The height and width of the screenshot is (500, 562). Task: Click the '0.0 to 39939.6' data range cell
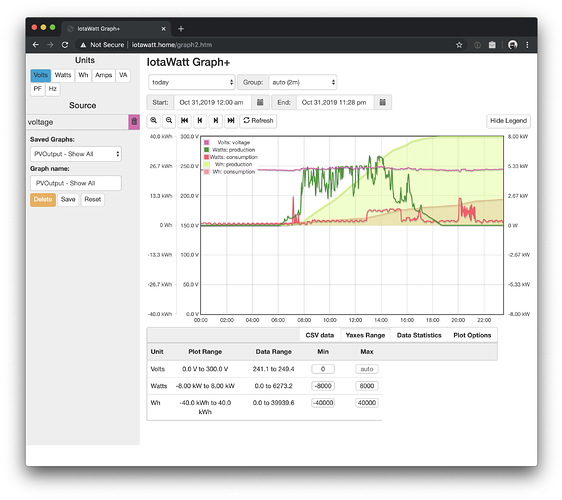point(273,403)
